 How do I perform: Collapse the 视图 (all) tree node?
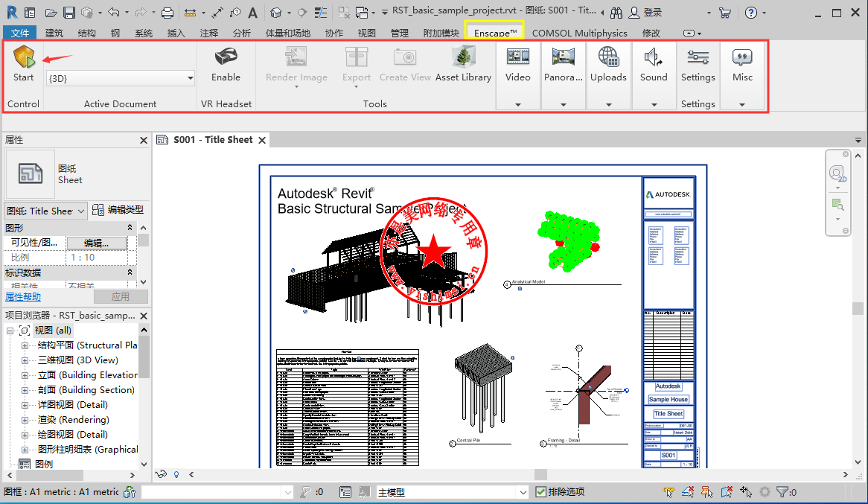10,331
